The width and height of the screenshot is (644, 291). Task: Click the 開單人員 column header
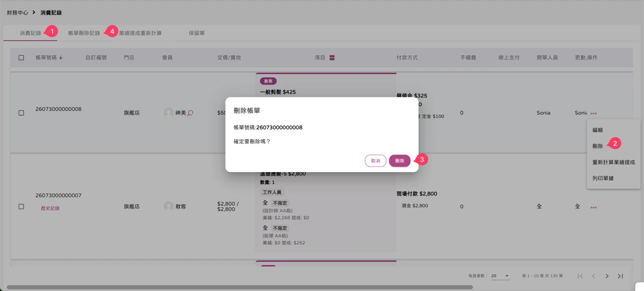tap(547, 57)
